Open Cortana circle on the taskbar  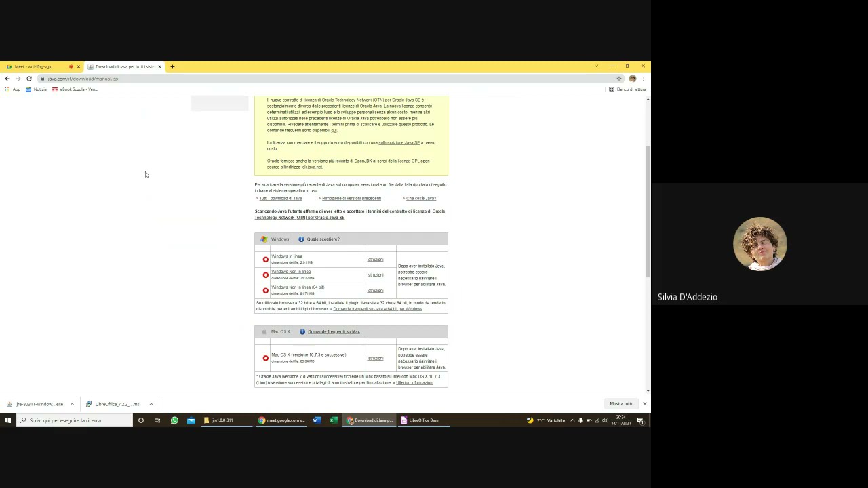coord(141,420)
